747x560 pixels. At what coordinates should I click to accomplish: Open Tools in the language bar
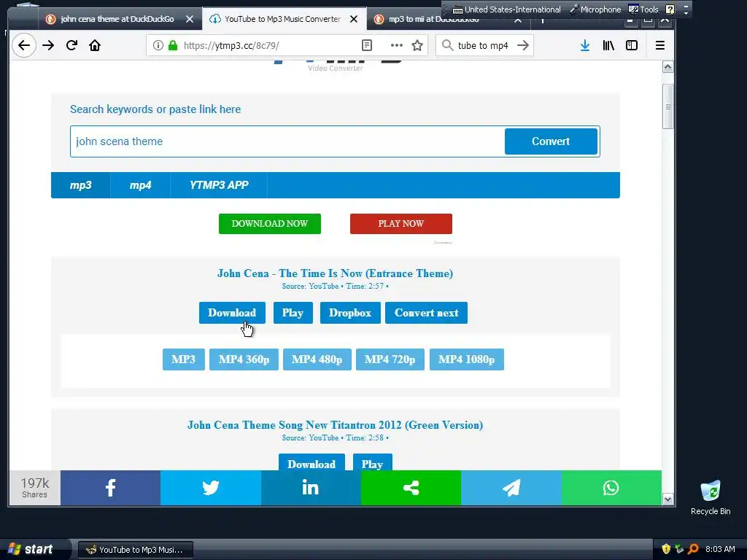[643, 9]
